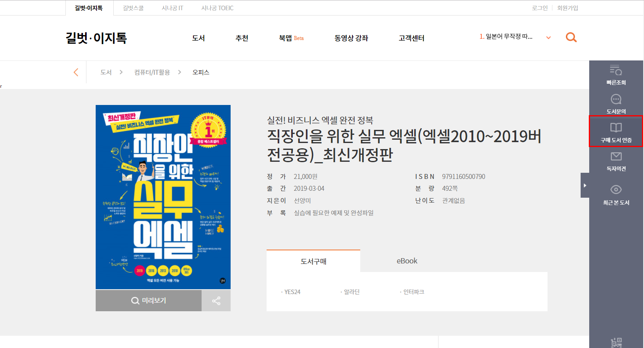644x348 pixels.
Task: Switch to the eBook tab
Action: pos(407,261)
